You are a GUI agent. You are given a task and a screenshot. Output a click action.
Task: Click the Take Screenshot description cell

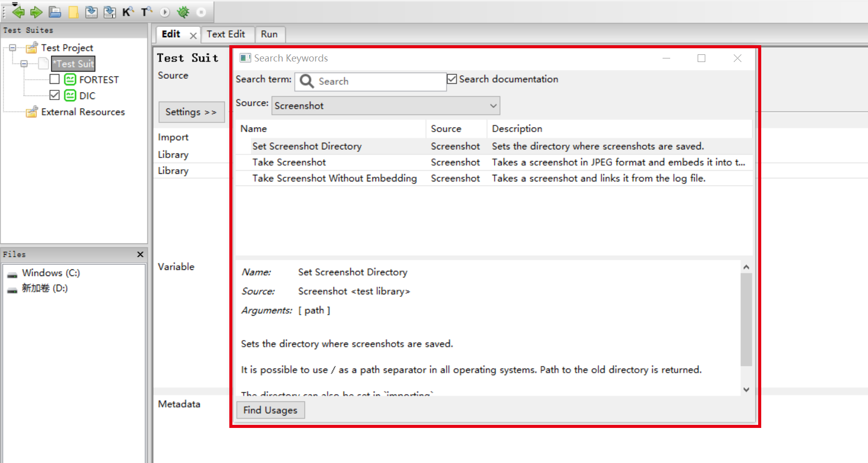pyautogui.click(x=618, y=162)
